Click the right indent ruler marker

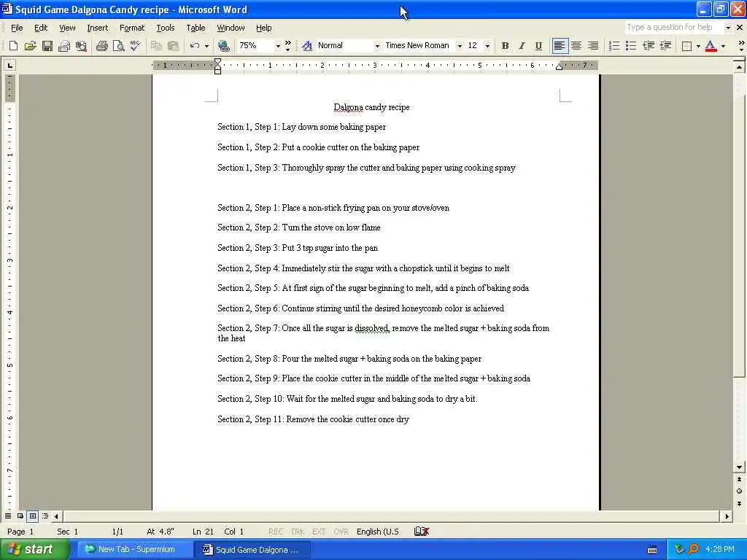pyautogui.click(x=560, y=67)
